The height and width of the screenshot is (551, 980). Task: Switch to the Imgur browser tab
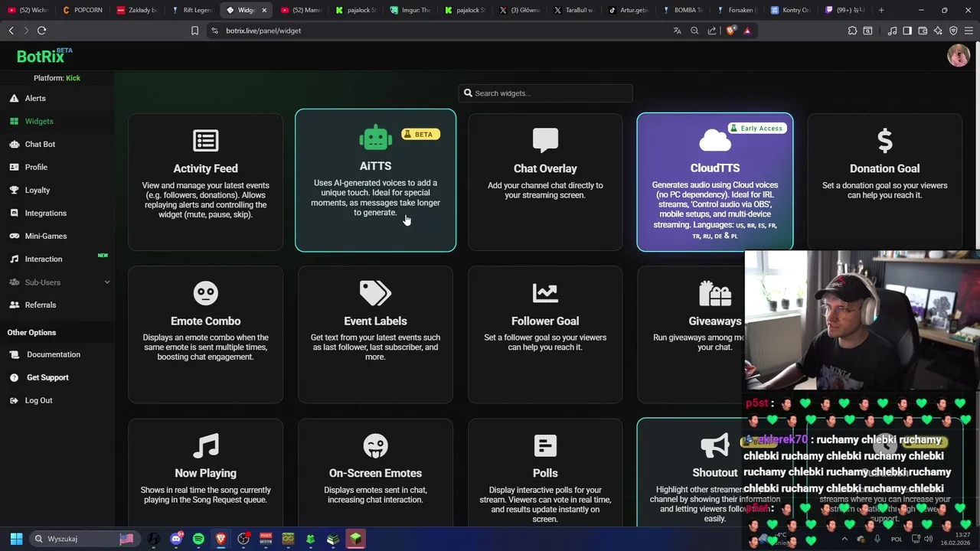[x=410, y=10]
